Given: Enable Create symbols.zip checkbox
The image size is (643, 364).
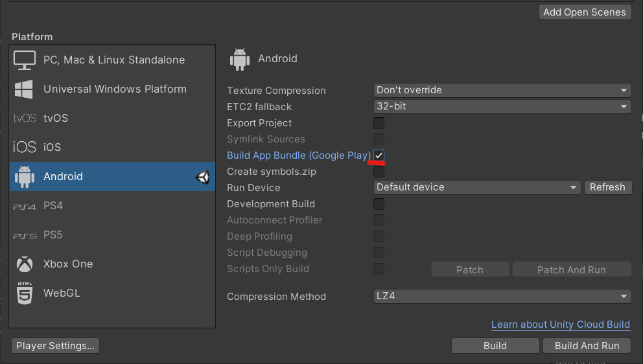Looking at the screenshot, I should click(x=379, y=172).
